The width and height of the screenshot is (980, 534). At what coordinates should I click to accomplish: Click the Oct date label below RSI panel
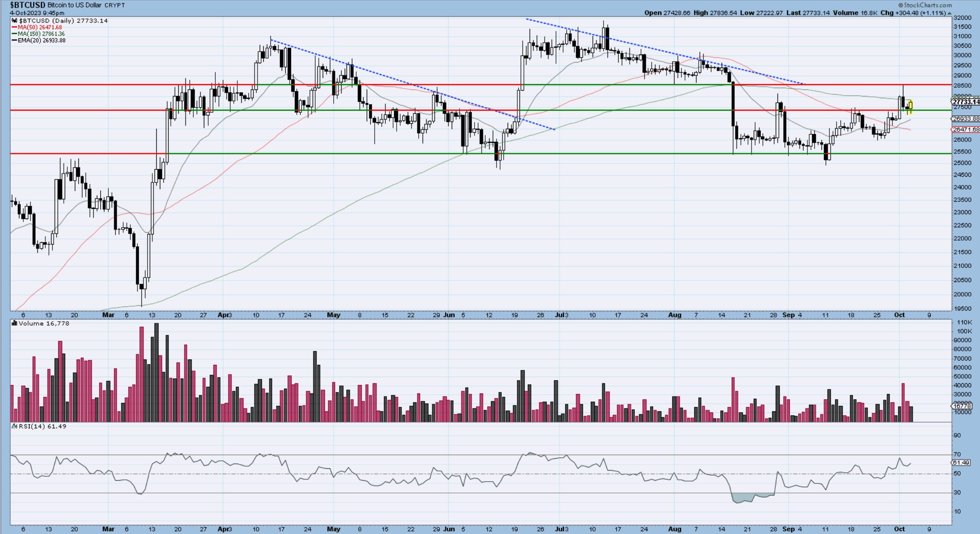point(899,529)
